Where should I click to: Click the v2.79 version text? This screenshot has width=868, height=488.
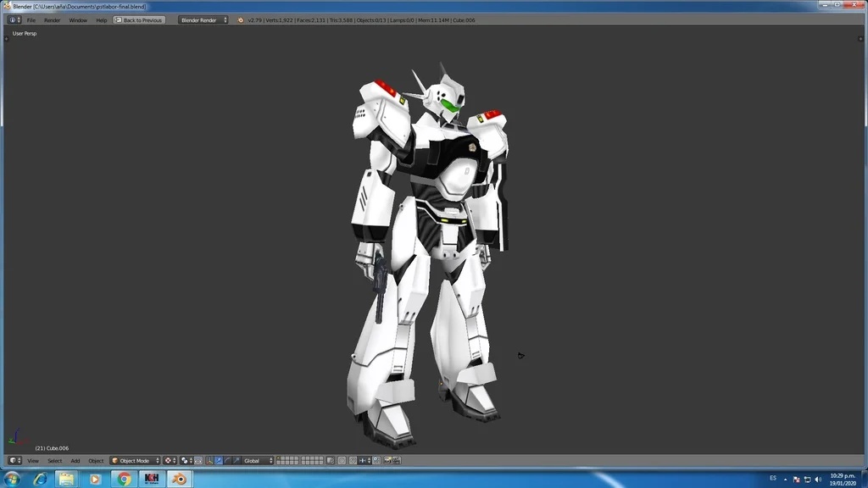pyautogui.click(x=254, y=20)
